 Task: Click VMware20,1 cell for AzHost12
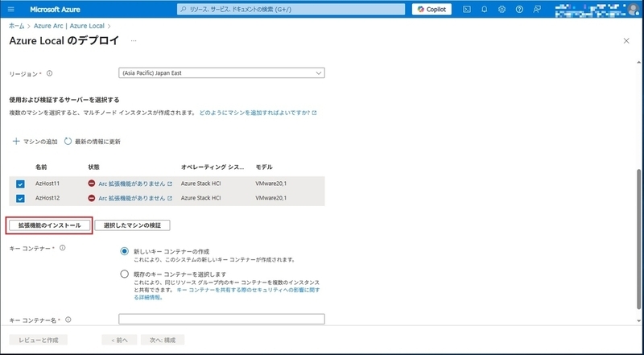(271, 198)
